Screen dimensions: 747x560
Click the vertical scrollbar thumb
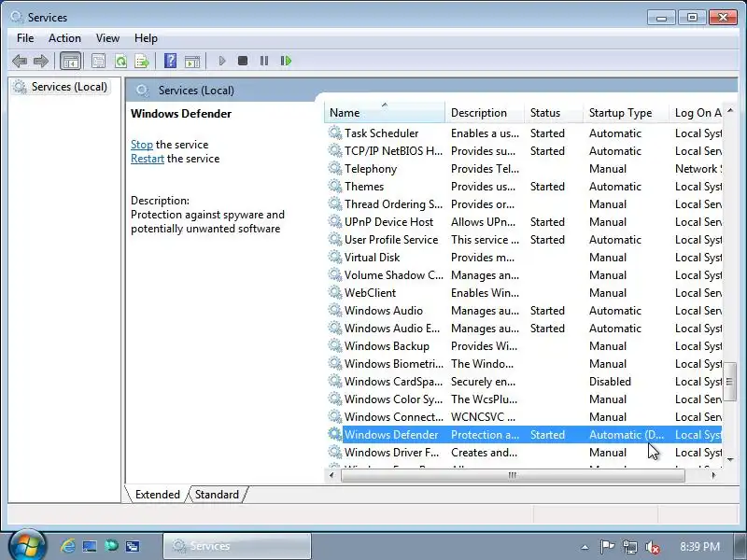730,381
